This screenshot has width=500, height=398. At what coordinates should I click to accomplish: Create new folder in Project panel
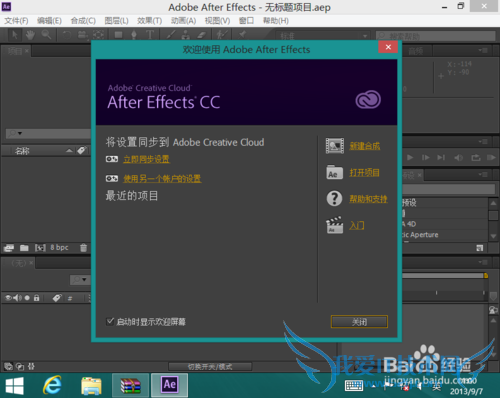(24, 248)
